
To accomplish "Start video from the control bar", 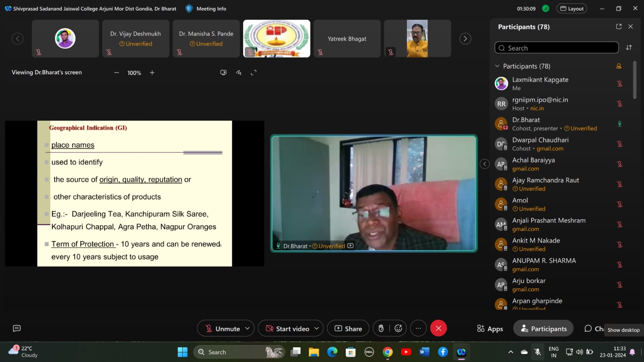I will 287,329.
